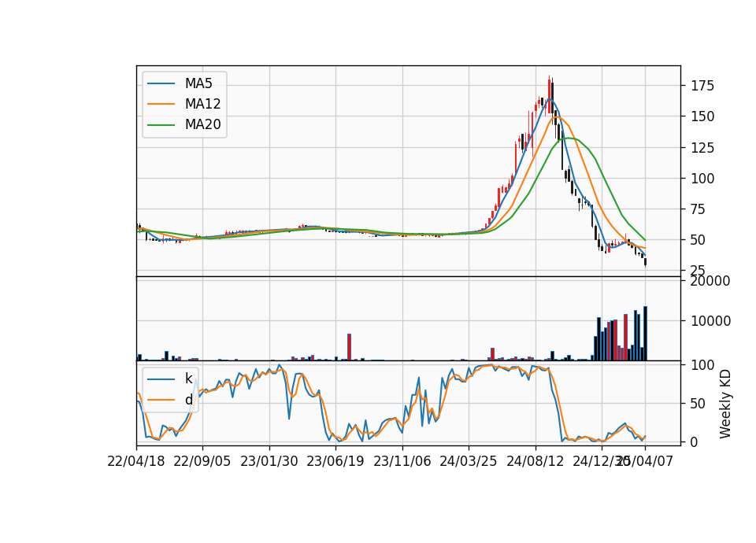The width and height of the screenshot is (756, 543).
Task: Click the 10000 volume axis tick label
Action: (710, 321)
